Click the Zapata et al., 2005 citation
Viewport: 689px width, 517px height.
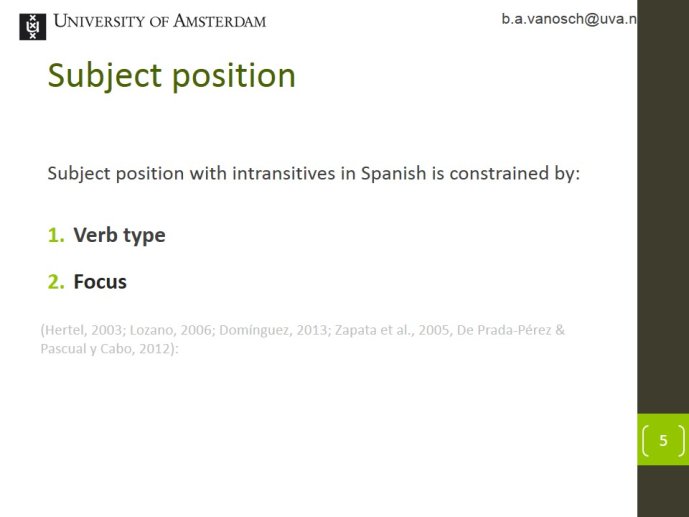tap(392, 330)
